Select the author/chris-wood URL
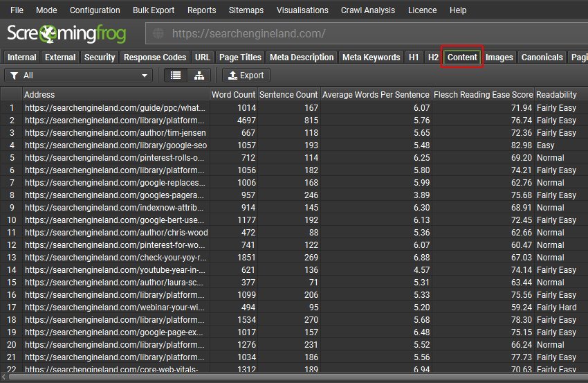Viewport: 588px width, 383px height. point(116,233)
